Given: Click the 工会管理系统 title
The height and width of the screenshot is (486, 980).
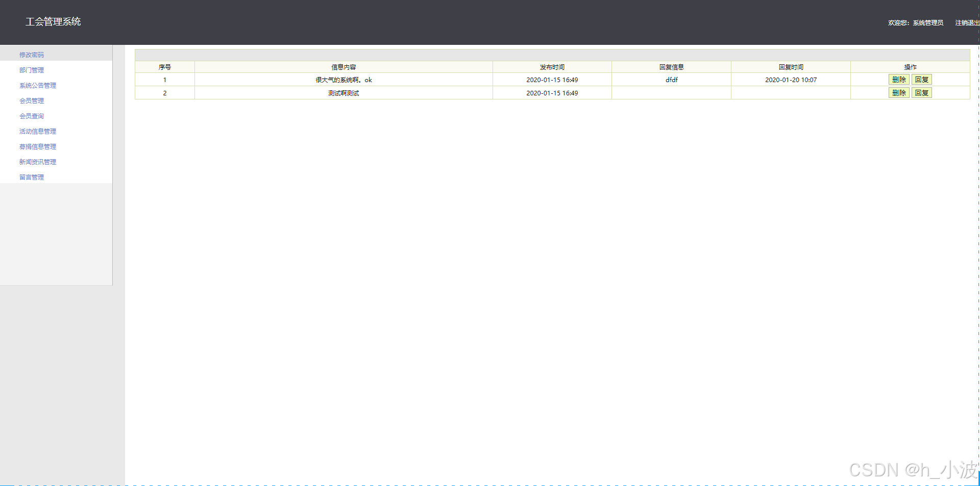Looking at the screenshot, I should click(53, 22).
